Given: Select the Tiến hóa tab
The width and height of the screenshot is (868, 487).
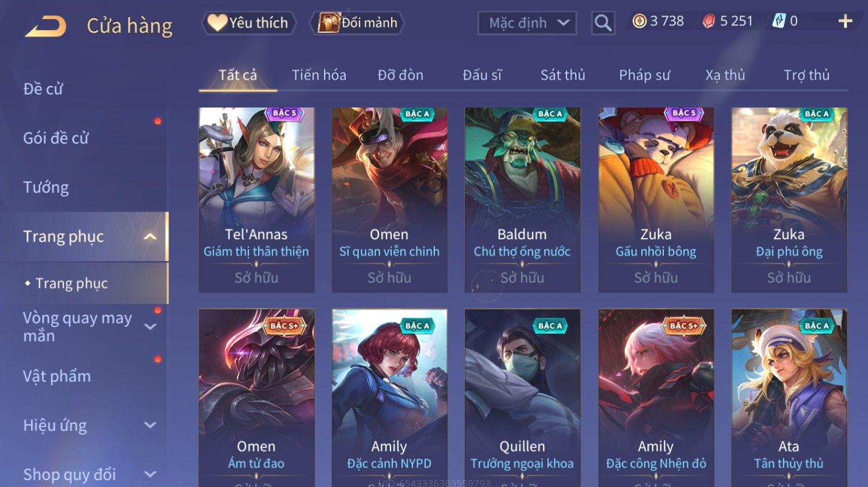Looking at the screenshot, I should point(319,75).
